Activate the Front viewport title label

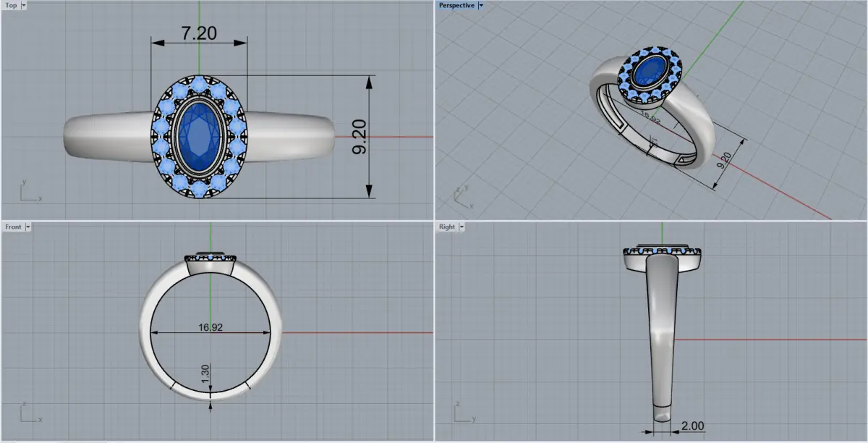click(x=13, y=227)
